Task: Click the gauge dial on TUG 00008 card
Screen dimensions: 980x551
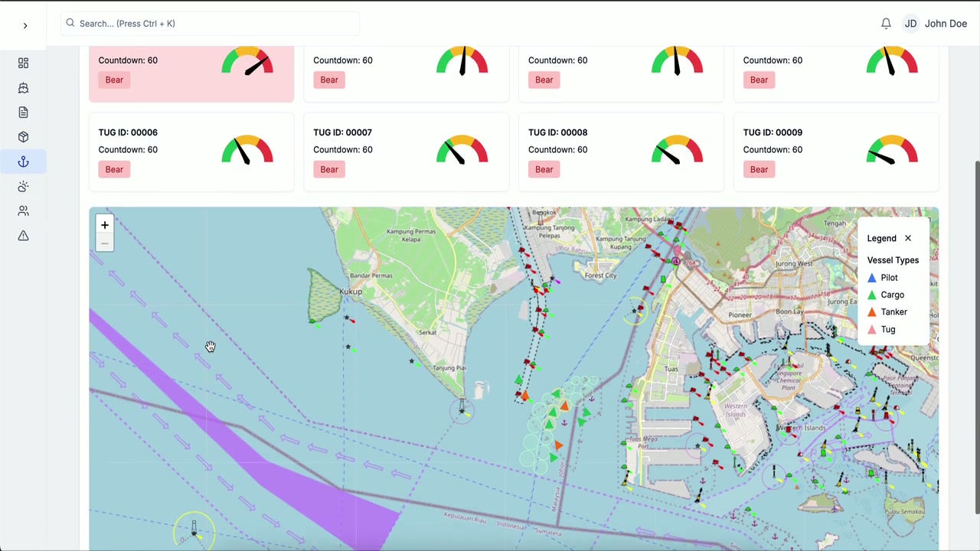Action: 677,150
